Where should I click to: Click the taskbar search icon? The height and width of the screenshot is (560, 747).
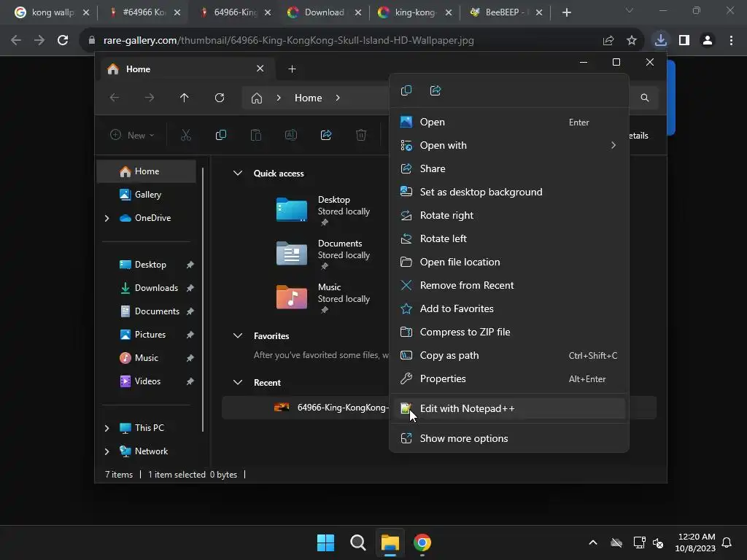point(357,542)
